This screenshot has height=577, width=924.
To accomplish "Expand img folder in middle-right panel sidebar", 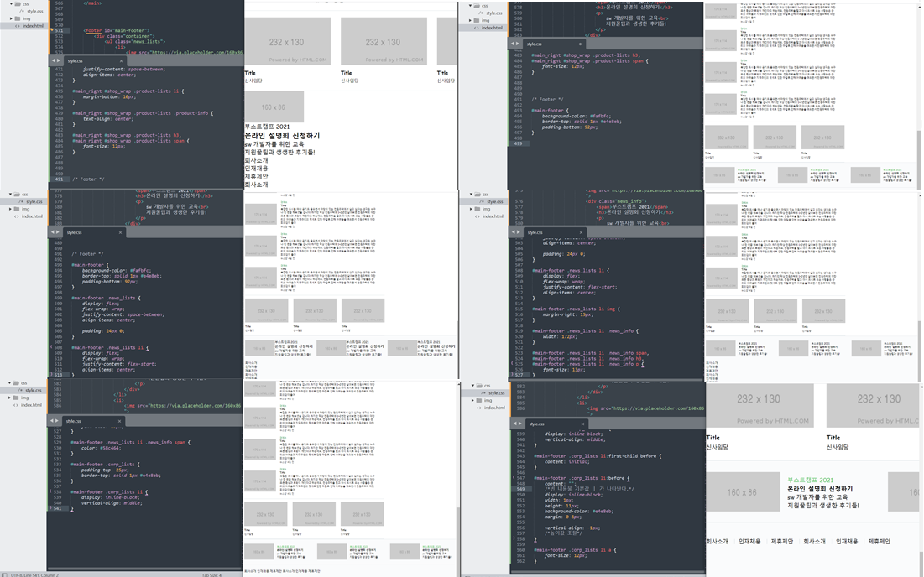I will [x=471, y=209].
